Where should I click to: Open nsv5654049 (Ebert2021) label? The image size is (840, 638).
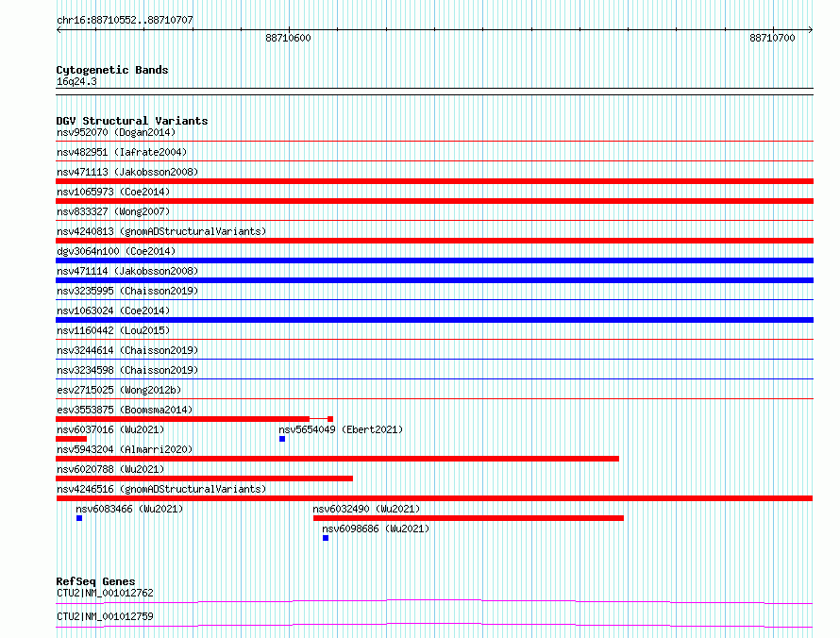click(341, 429)
